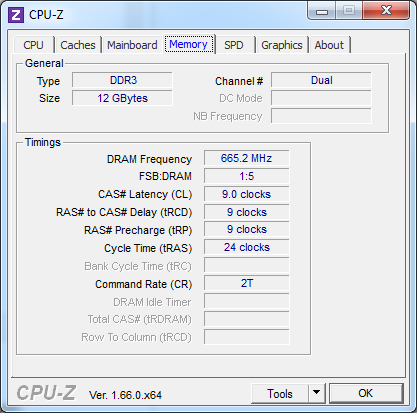417x413 pixels.
Task: Select the CAS# Latency value field
Action: [247, 194]
